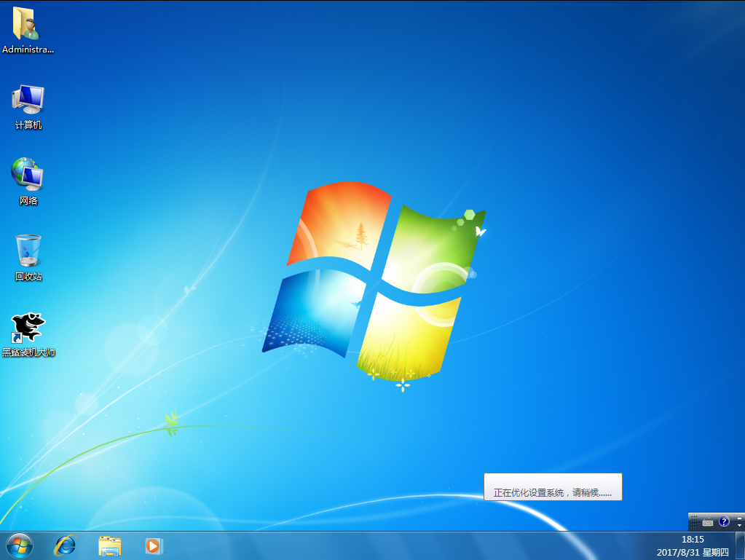Image resolution: width=745 pixels, height=560 pixels.
Task: Click the keyboard icon on language bar
Action: tap(707, 522)
